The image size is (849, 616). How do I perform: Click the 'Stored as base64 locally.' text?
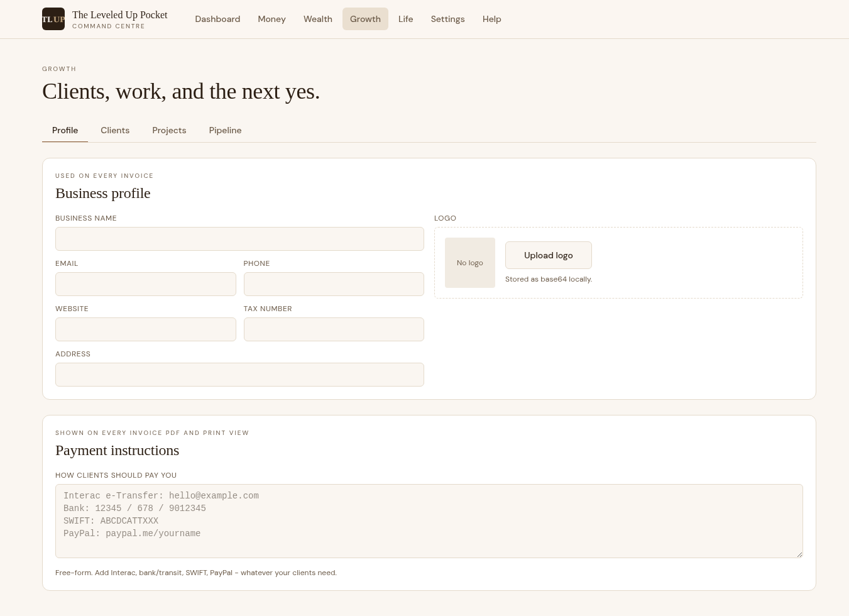point(549,279)
